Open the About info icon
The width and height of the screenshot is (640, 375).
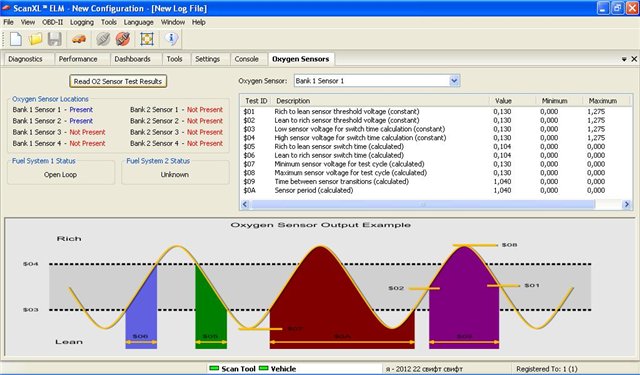coord(171,39)
